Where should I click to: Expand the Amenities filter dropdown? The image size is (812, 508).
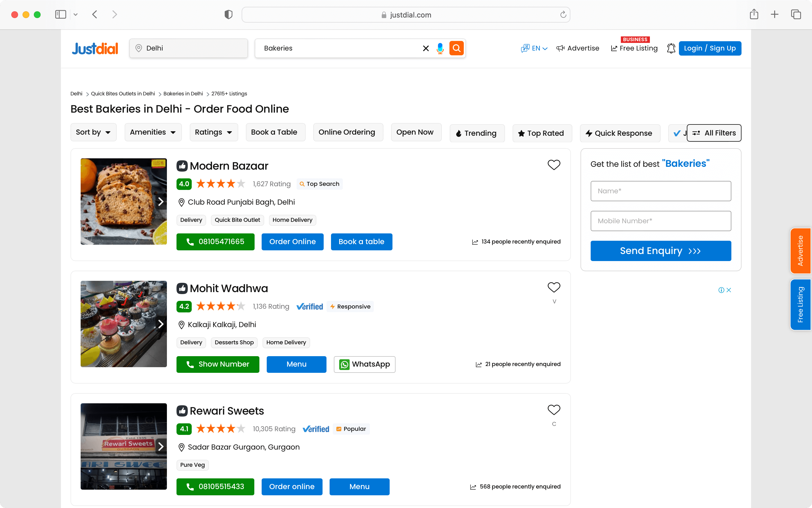(153, 132)
